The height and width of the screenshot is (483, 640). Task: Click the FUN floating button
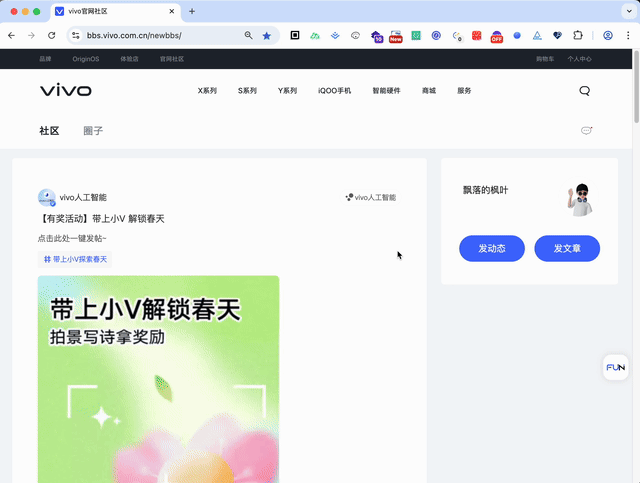coord(616,367)
